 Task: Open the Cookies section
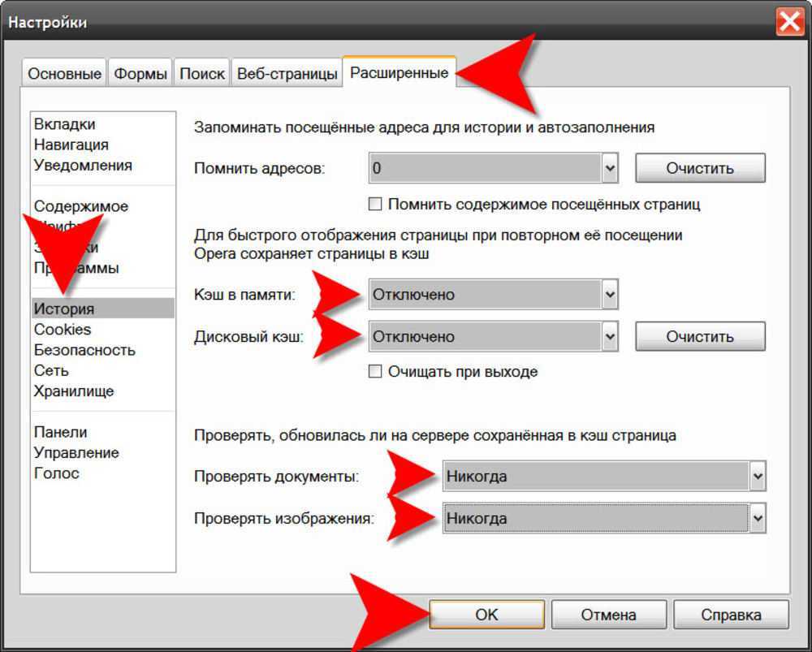point(63,330)
